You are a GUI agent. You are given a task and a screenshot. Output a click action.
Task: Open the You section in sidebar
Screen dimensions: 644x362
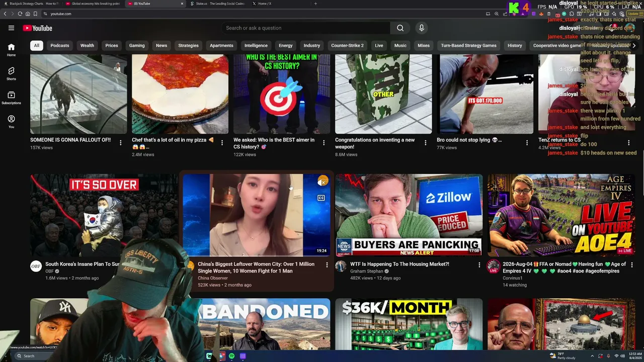(x=11, y=122)
